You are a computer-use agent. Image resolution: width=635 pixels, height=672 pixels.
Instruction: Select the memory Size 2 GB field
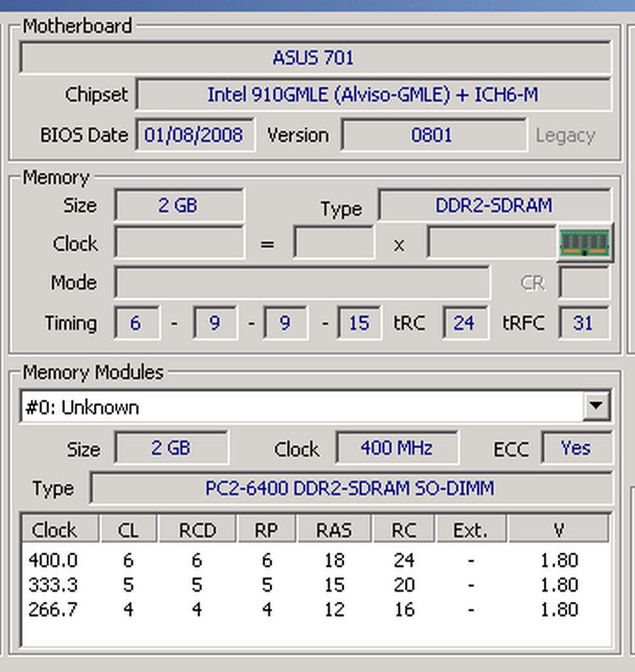coord(178,205)
